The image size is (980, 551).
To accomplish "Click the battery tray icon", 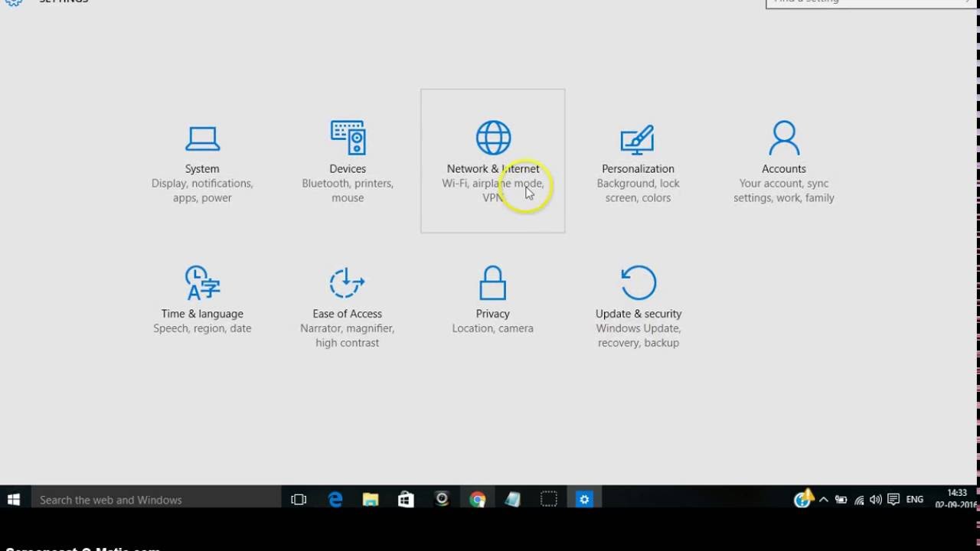I will pos(841,500).
